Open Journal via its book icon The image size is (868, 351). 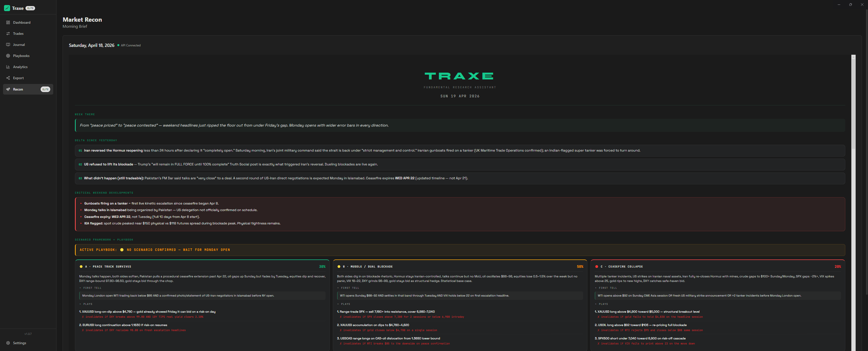click(x=8, y=45)
